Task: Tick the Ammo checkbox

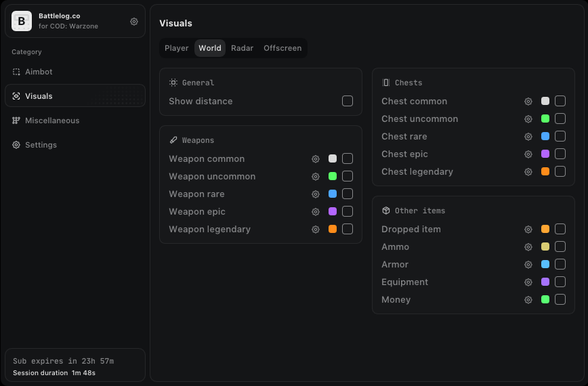Action: tap(560, 246)
